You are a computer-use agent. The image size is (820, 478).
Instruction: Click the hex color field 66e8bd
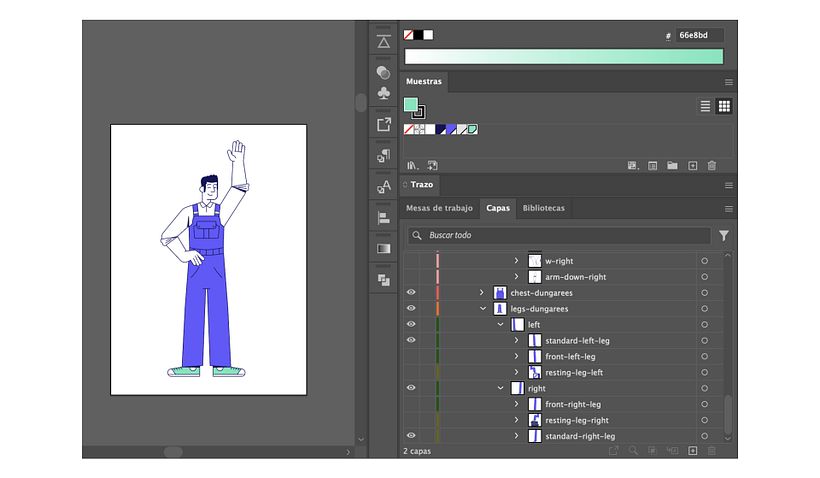click(x=699, y=35)
